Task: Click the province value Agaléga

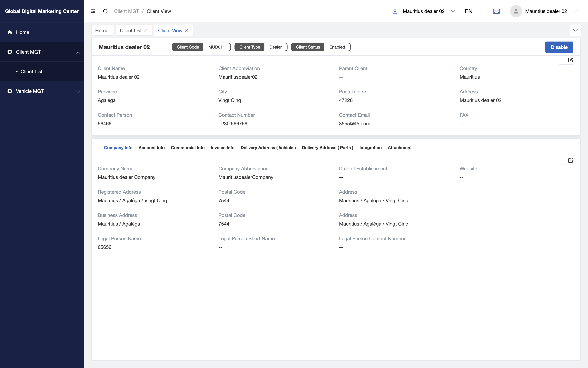Action: [x=106, y=100]
